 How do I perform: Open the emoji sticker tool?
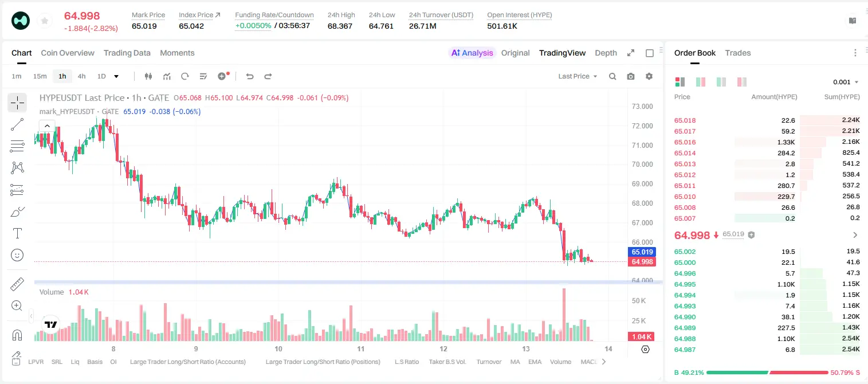[17, 255]
